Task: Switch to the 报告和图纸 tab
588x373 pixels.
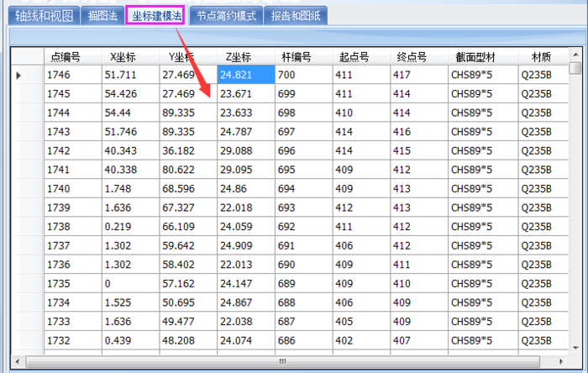Action: (296, 16)
